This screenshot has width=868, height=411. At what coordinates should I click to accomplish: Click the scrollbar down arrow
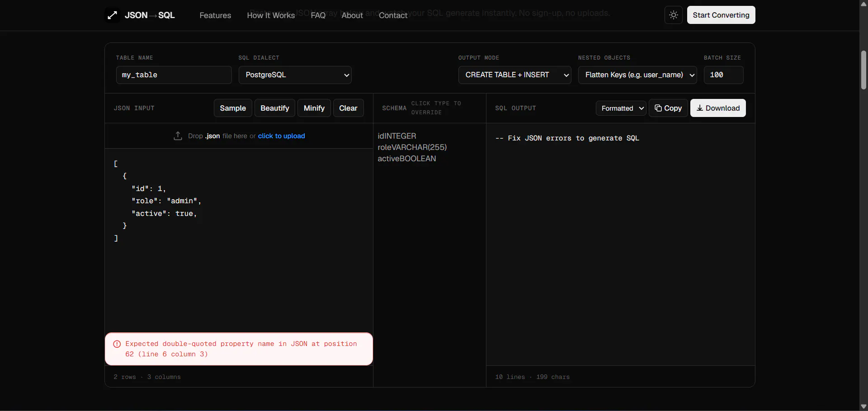coord(863,406)
